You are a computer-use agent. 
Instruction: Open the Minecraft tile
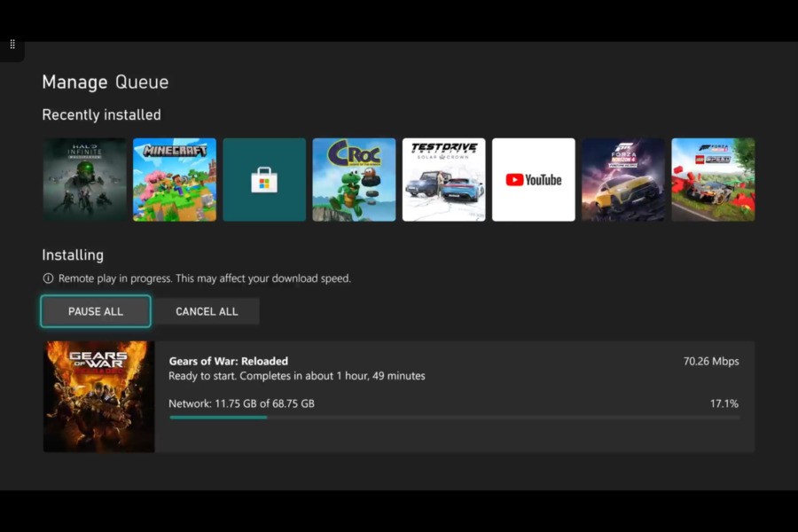pyautogui.click(x=174, y=178)
